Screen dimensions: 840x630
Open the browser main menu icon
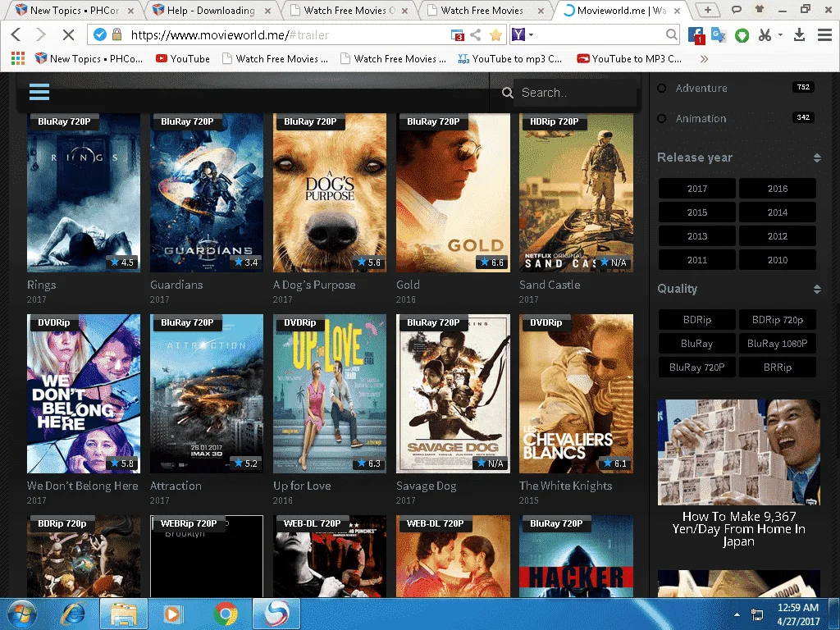point(824,35)
